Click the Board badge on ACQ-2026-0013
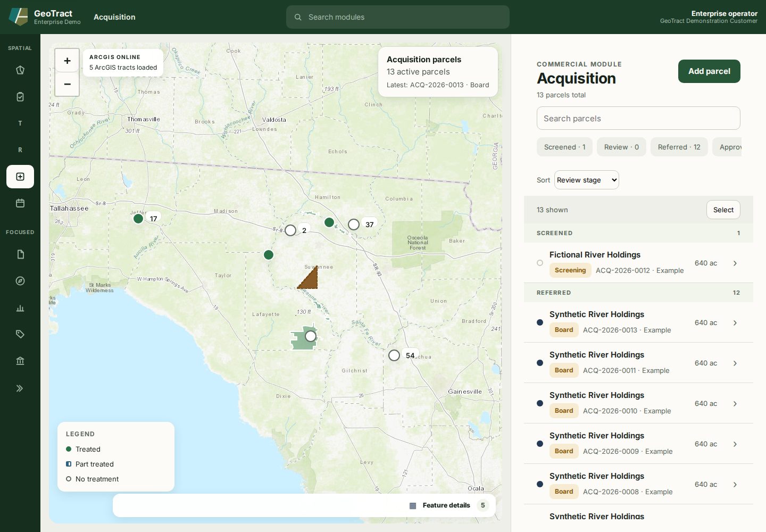This screenshot has height=532, width=766. 564,330
